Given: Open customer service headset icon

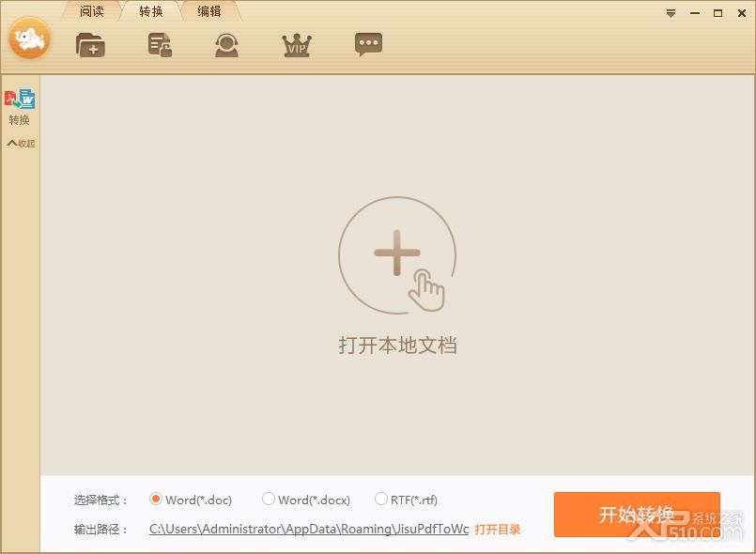Looking at the screenshot, I should pyautogui.click(x=226, y=45).
